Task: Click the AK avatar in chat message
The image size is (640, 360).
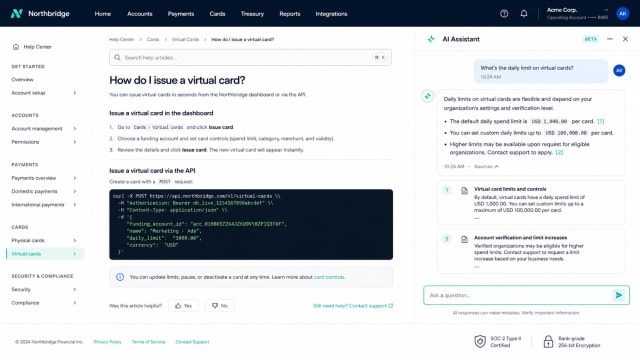Action: click(619, 70)
